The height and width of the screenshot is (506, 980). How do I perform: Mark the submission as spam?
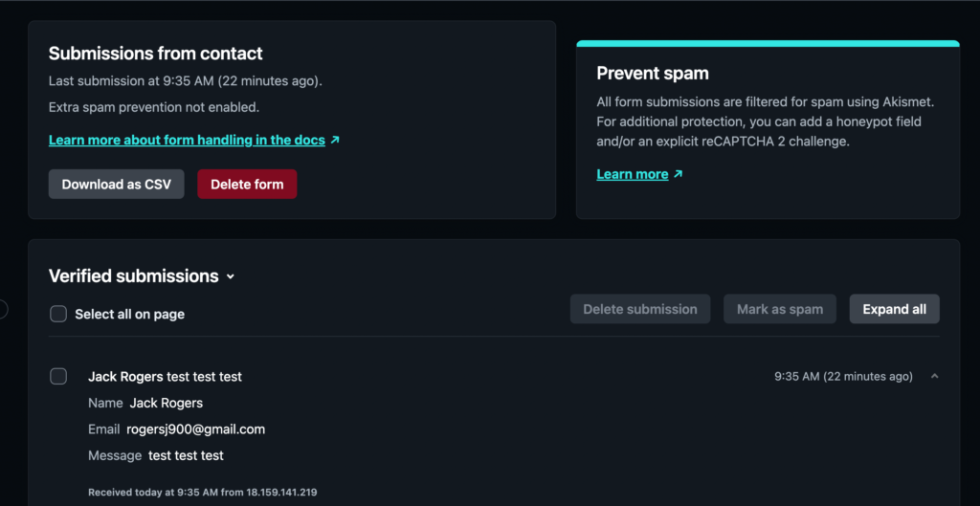pos(780,309)
